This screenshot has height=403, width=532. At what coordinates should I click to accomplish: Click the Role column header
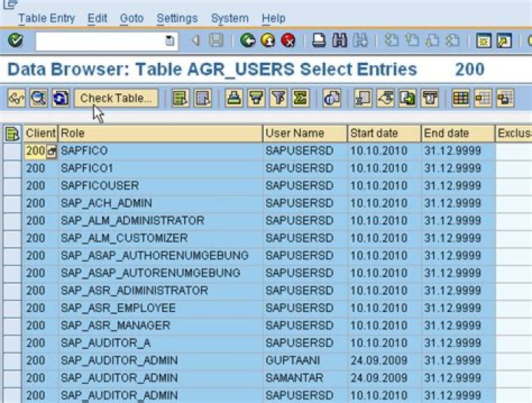160,133
